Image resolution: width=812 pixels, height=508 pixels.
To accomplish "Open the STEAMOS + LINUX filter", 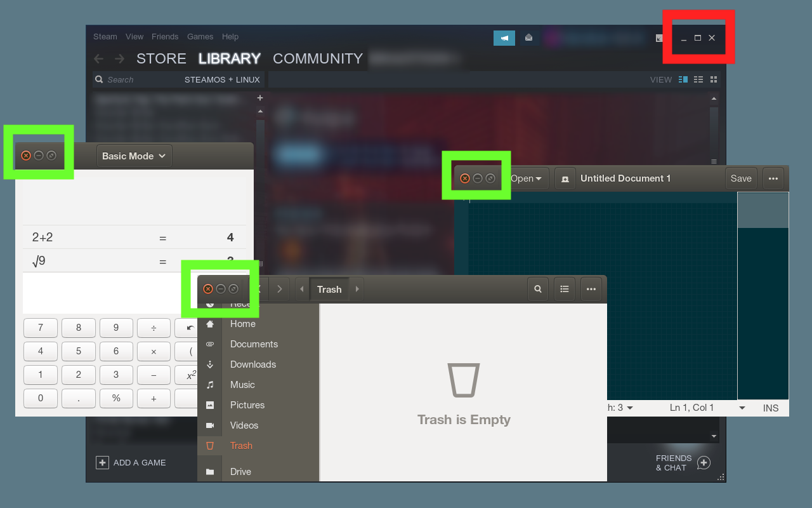I will click(x=222, y=80).
